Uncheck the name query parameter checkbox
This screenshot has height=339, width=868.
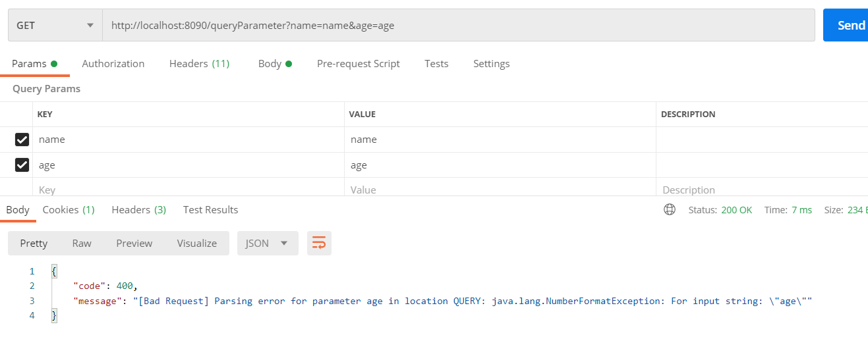[x=22, y=140]
